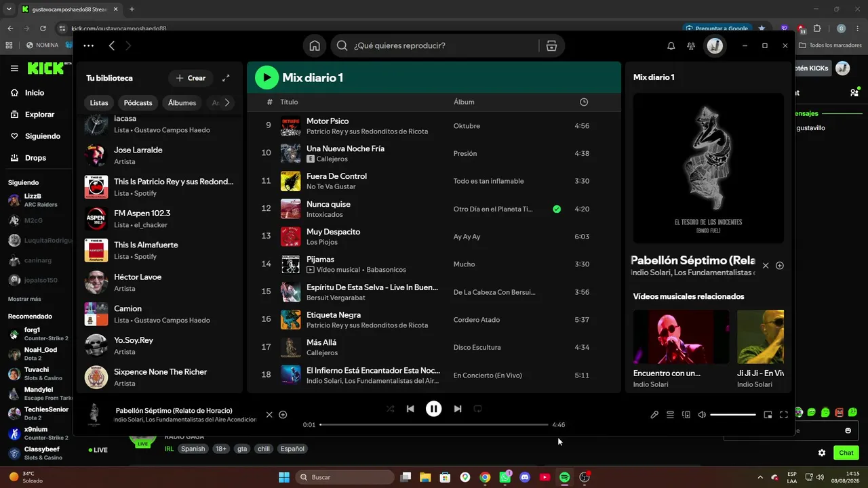Screen dimensions: 868x488
Task: Open the Friend Activity icon in Spotify
Action: (691, 46)
